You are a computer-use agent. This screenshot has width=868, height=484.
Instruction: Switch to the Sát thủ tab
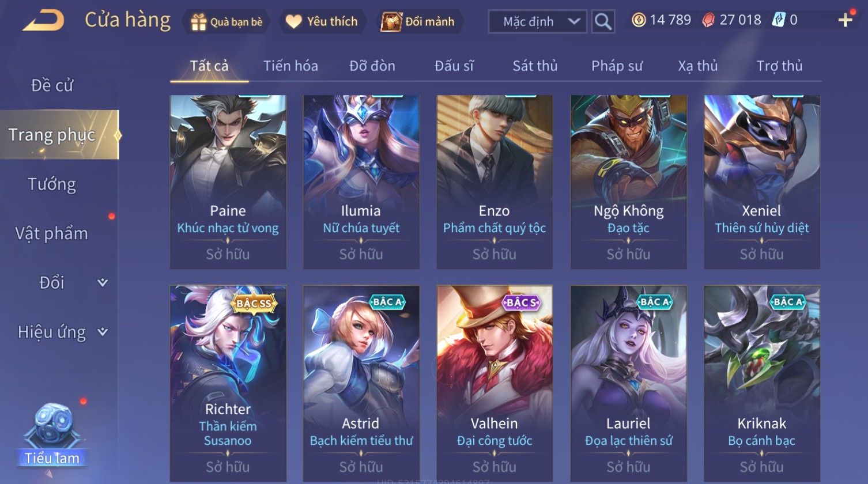point(535,66)
